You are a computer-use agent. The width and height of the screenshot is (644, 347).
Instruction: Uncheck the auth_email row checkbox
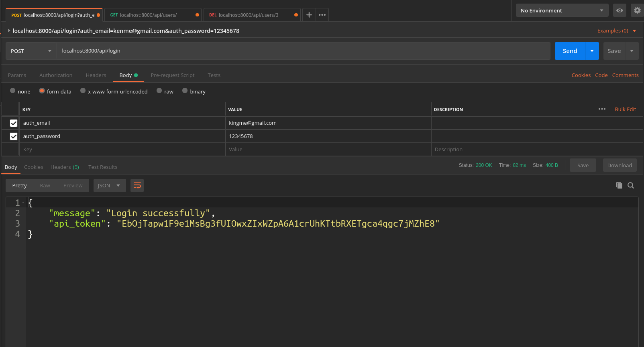(14, 123)
